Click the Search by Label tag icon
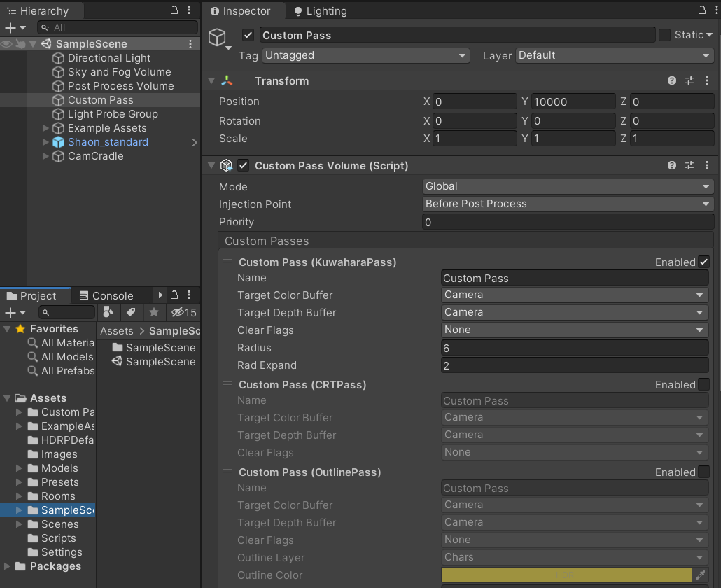Image resolution: width=721 pixels, height=588 pixels. (131, 312)
